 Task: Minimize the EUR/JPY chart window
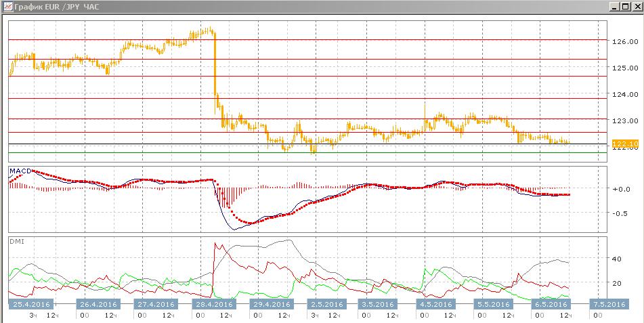(614, 7)
